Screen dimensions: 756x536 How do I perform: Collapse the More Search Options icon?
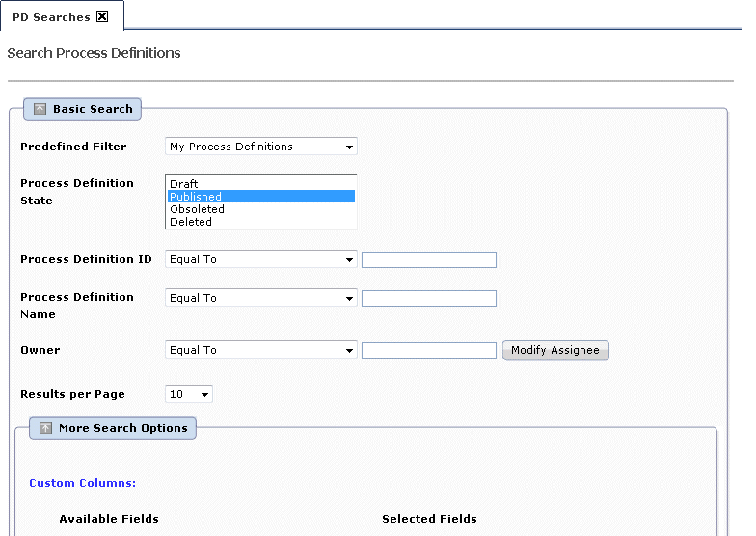(x=45, y=428)
